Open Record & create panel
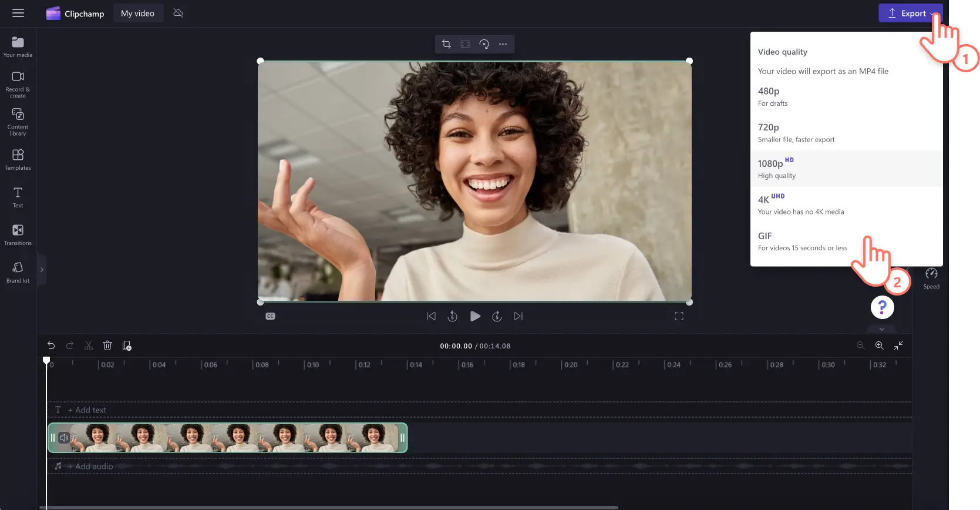This screenshot has height=510, width=980. coord(18,84)
